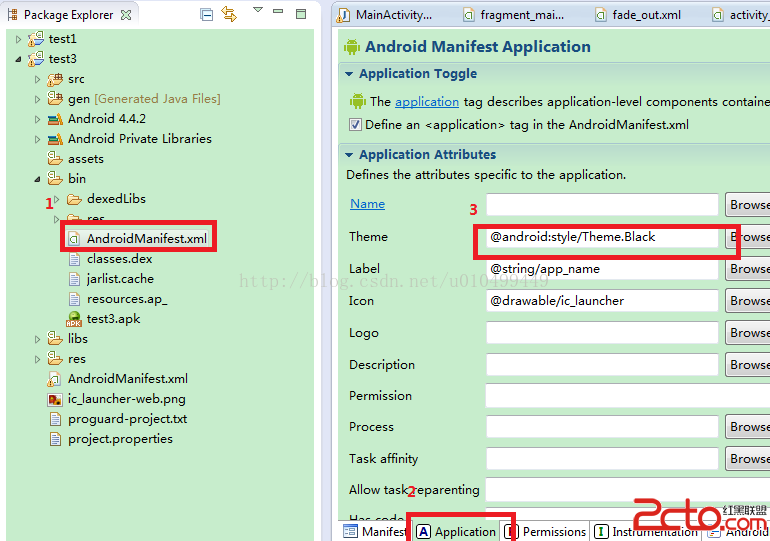Click the test1 project icon

point(36,39)
